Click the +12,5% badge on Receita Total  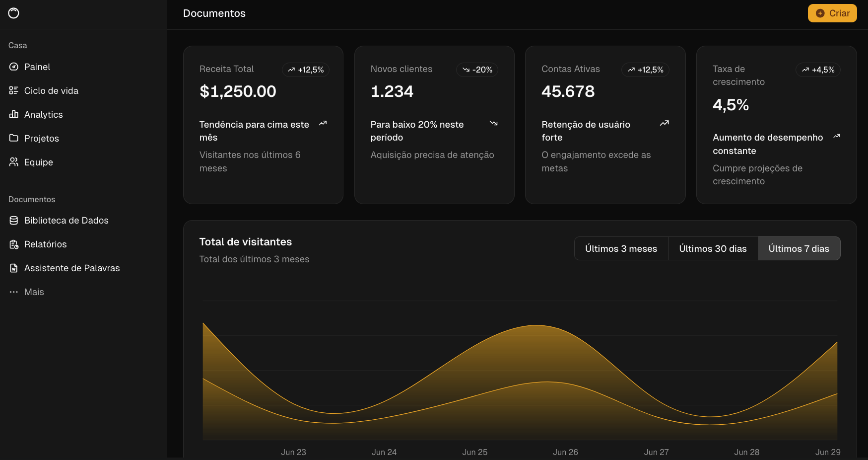coord(306,70)
